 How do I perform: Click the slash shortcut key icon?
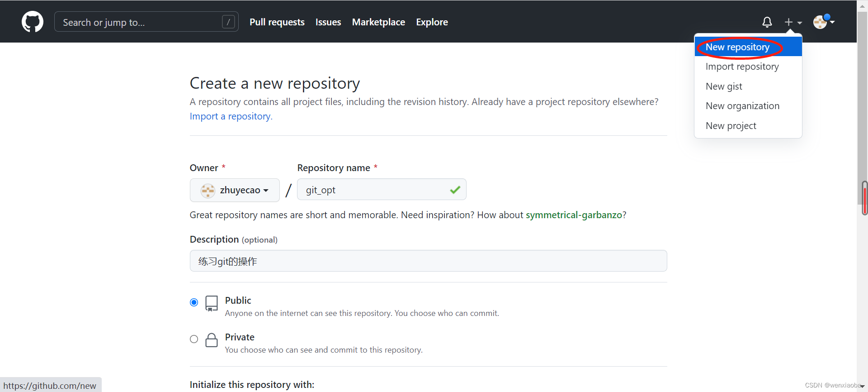tap(229, 22)
